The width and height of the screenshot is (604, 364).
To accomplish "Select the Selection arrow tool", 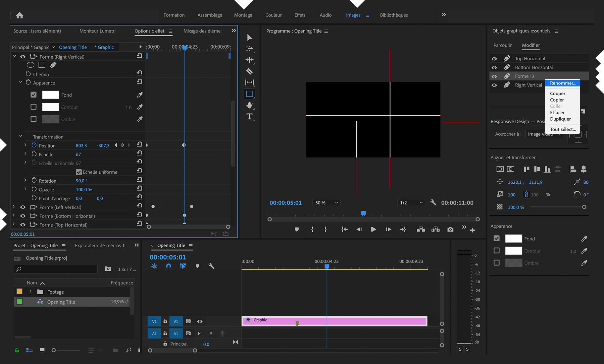I will (x=249, y=38).
